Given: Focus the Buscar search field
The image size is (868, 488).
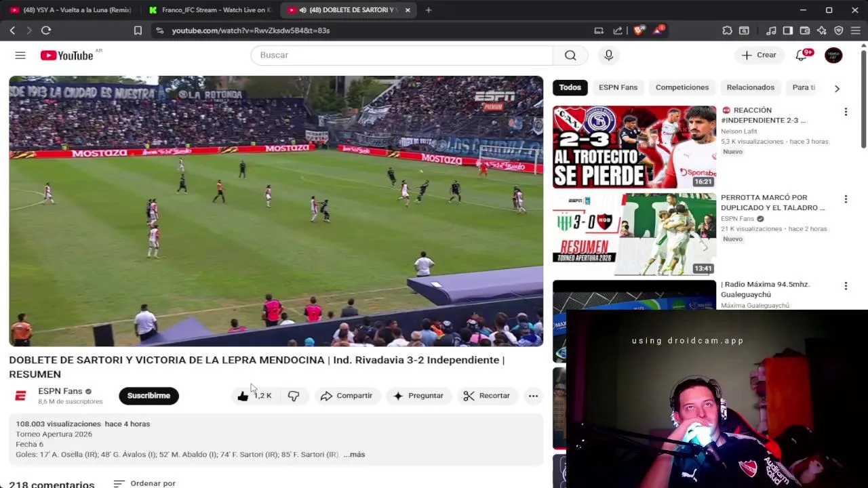Looking at the screenshot, I should (x=401, y=55).
